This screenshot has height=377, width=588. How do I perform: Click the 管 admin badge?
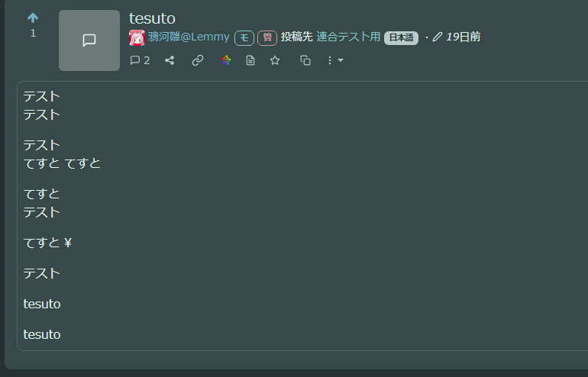pyautogui.click(x=267, y=38)
